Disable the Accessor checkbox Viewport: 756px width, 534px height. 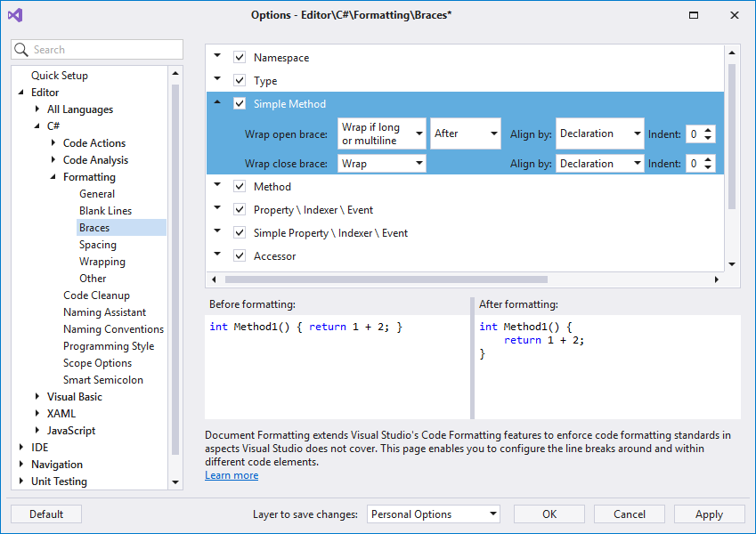click(239, 255)
